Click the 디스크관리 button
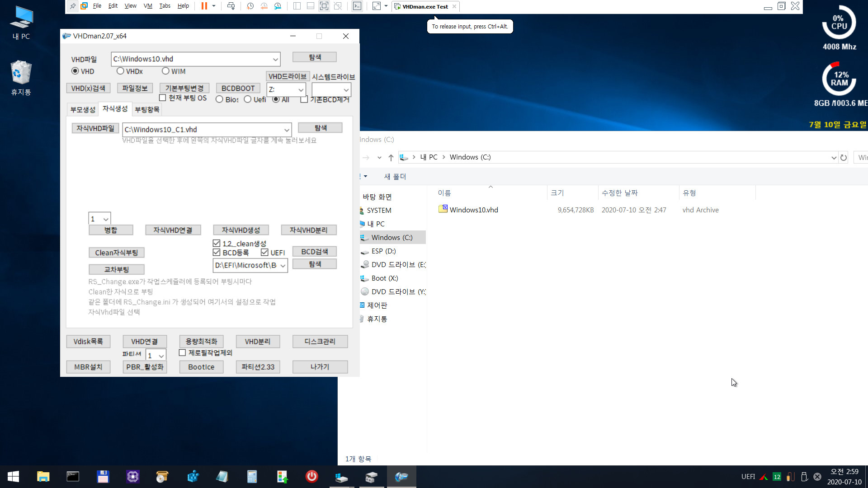This screenshot has width=868, height=488. [320, 341]
